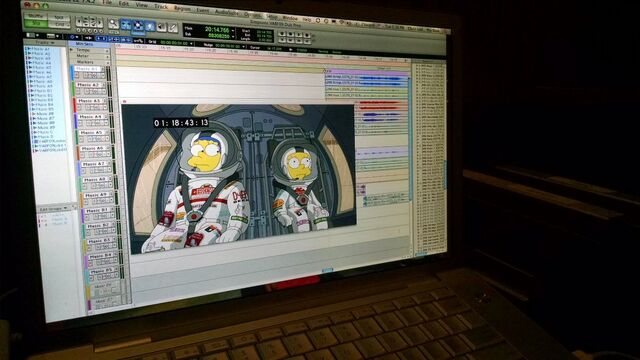Enable Slip edit mode

[x=36, y=23]
